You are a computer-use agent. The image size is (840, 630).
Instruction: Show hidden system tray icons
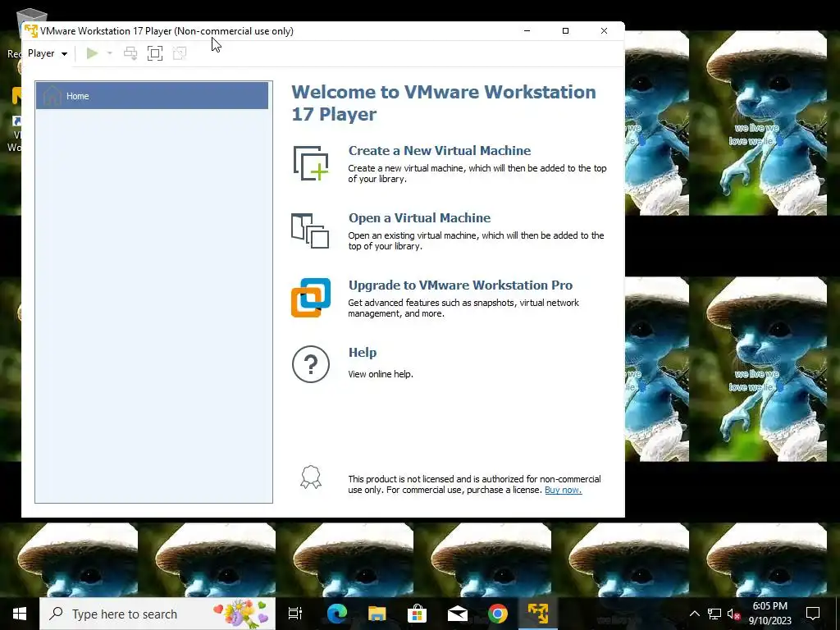tap(694, 614)
